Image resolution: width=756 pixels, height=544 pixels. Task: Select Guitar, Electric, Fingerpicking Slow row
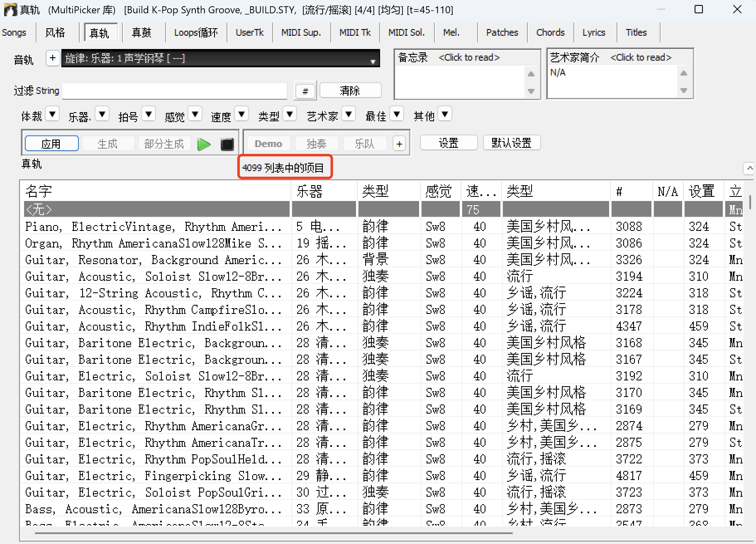tap(382, 475)
